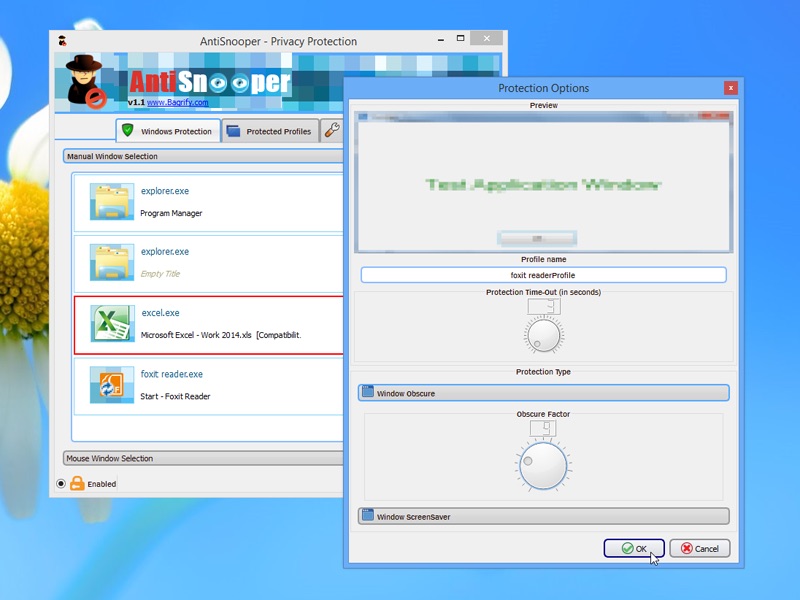
Task: Close the Protection Options dialog
Action: [731, 88]
